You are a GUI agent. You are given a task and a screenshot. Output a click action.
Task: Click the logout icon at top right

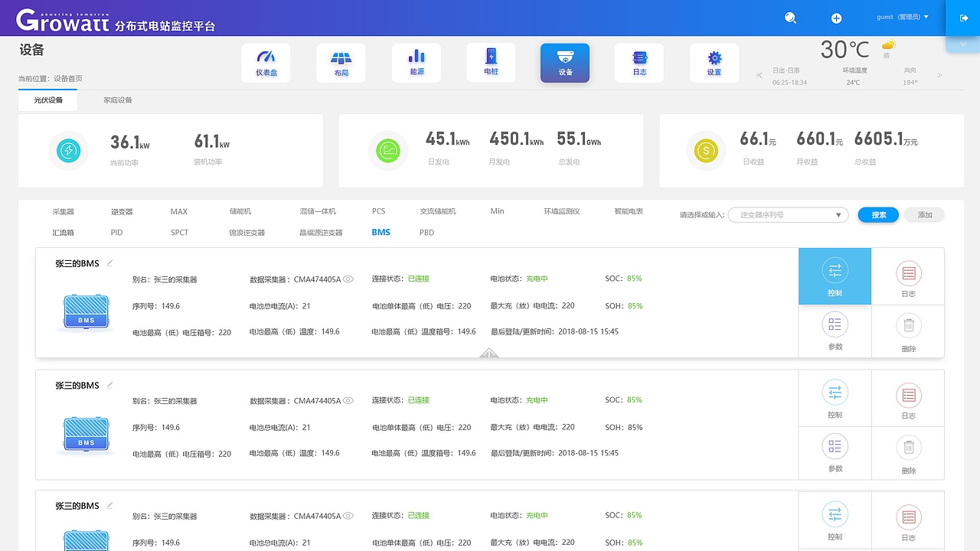point(963,18)
